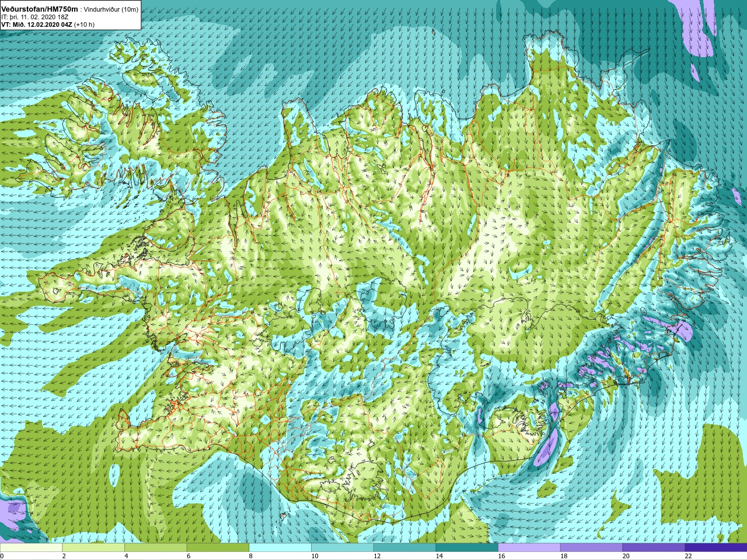Click the light yellow-green 2–4 legend swatch
The height and width of the screenshot is (560, 747).
(93, 548)
